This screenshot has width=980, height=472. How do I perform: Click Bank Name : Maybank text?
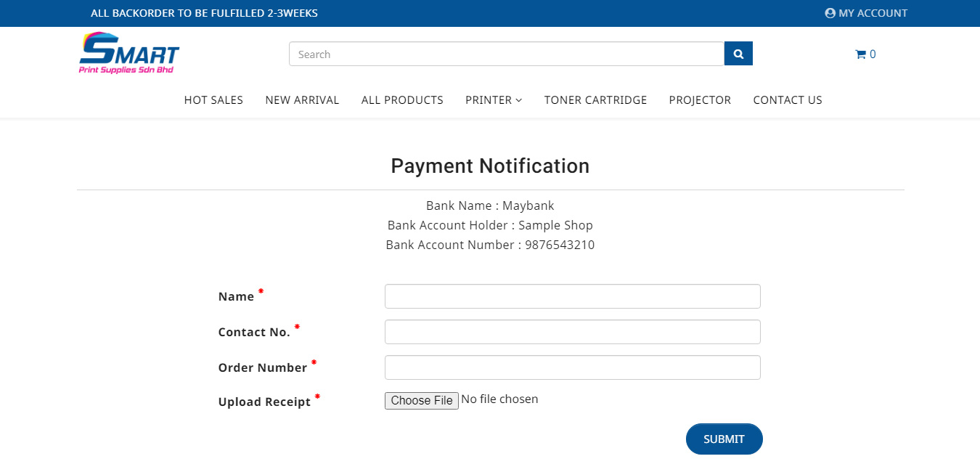point(490,206)
